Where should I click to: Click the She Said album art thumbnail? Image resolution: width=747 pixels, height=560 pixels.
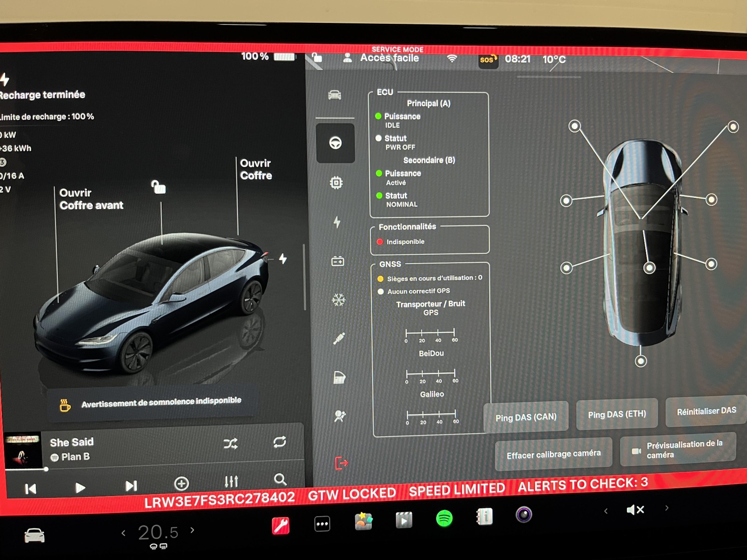(x=22, y=451)
